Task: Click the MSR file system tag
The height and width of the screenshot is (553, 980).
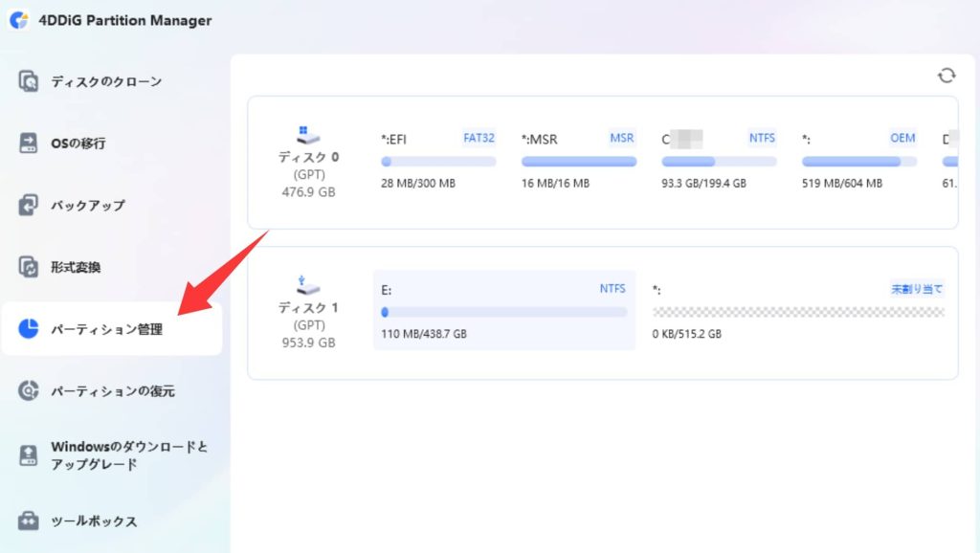Action: click(622, 138)
